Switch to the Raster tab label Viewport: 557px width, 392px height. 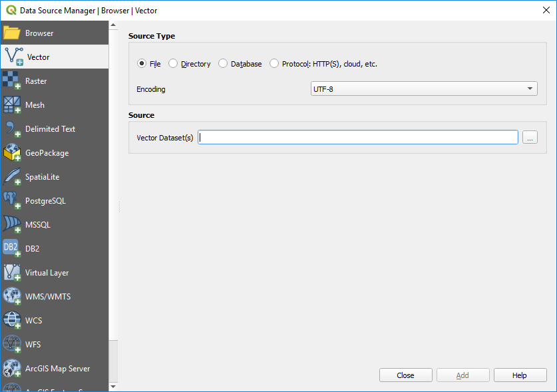click(x=36, y=81)
